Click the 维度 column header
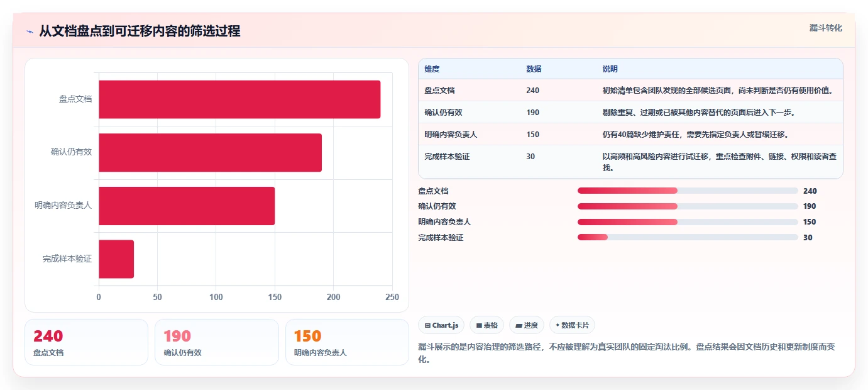Viewport: 868px width, 390px height. [432, 69]
